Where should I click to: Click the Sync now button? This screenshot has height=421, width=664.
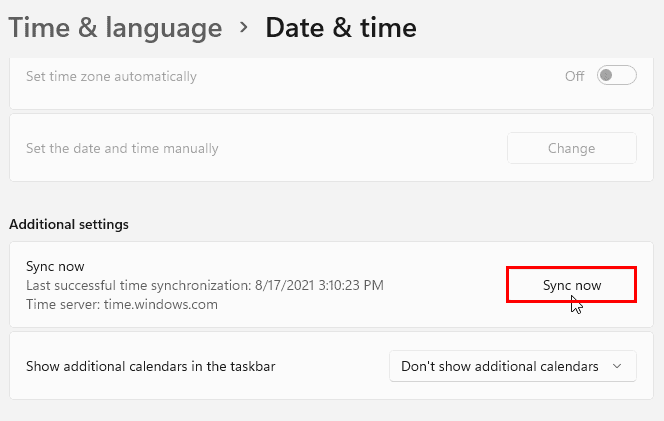point(572,285)
